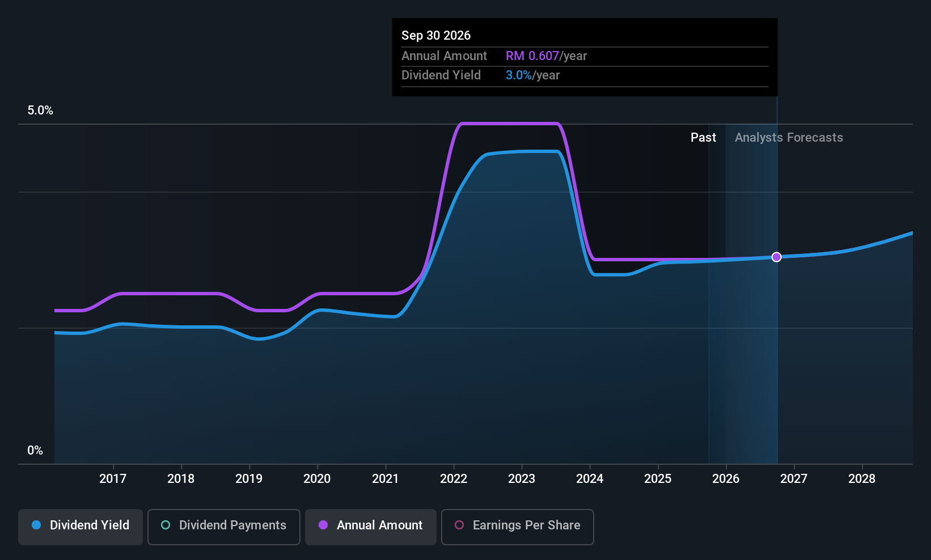Show the Earnings Per Share series

click(x=518, y=527)
